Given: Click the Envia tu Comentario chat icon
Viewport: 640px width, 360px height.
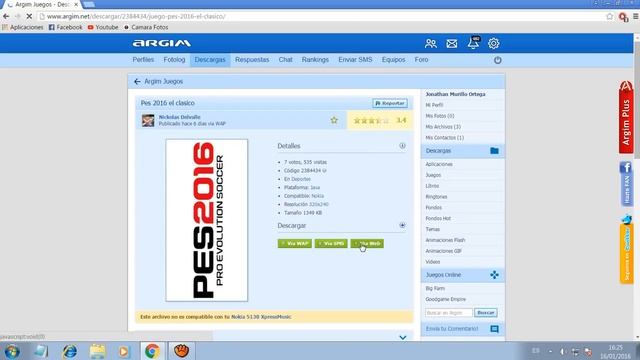Looking at the screenshot, I should click(494, 329).
